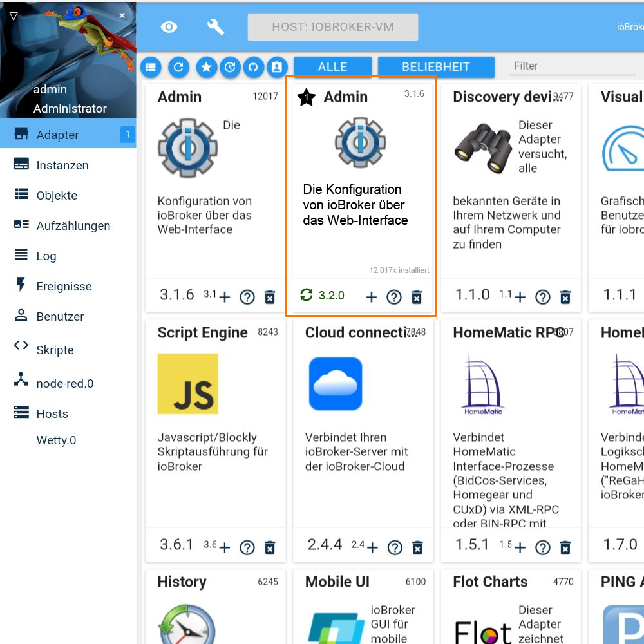Click the '12.017x installiert' text

[x=399, y=270]
